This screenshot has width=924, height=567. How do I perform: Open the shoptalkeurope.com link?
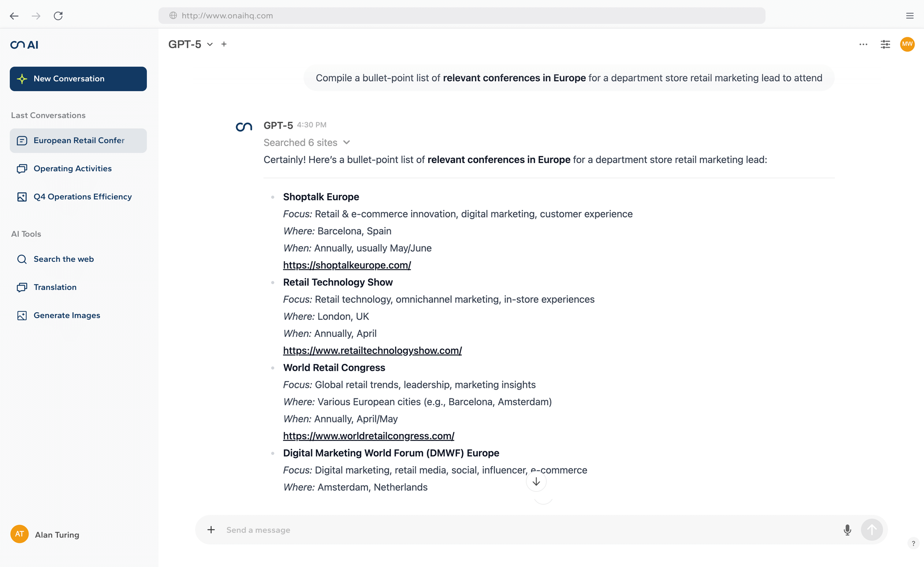pyautogui.click(x=347, y=265)
